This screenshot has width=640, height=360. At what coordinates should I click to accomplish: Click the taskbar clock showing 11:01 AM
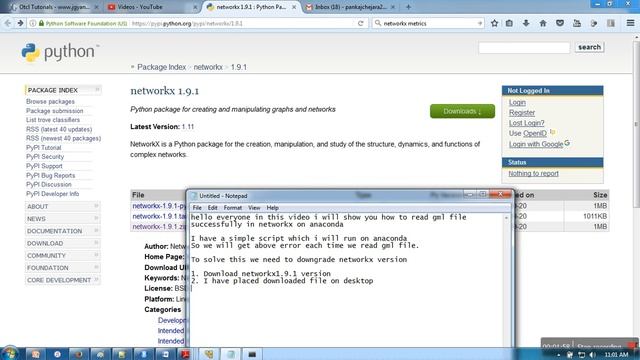(x=616, y=355)
